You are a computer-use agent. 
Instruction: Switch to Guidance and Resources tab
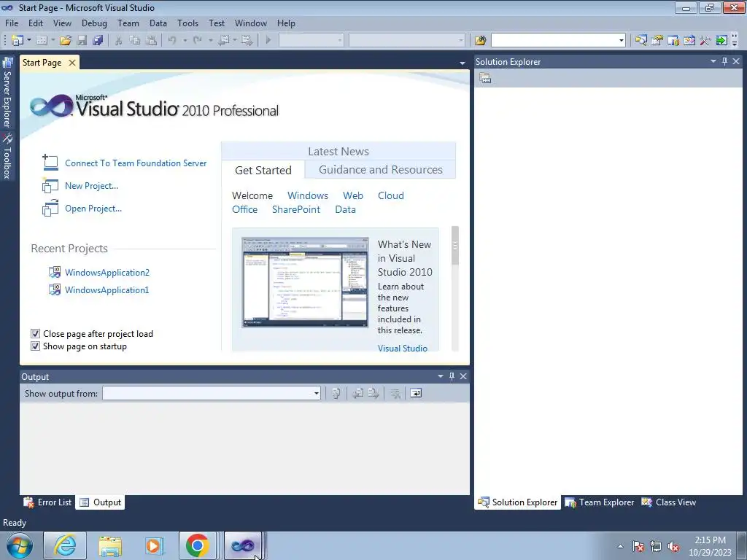(380, 170)
